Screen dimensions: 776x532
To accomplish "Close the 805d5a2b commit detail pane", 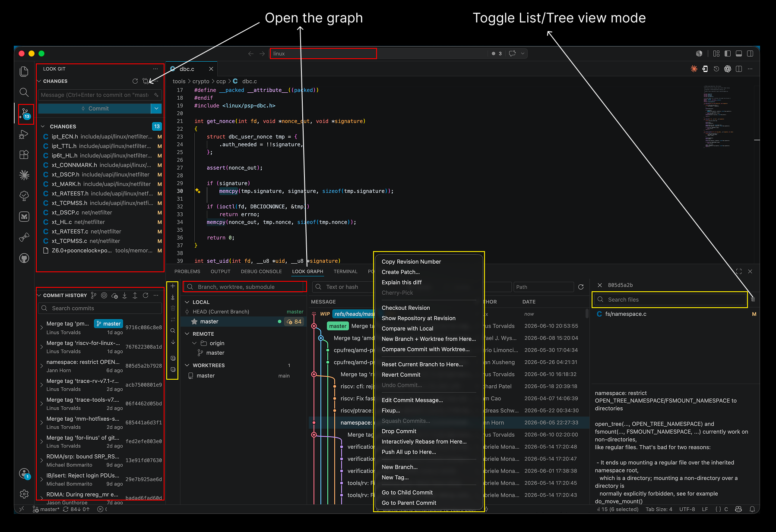I will click(x=600, y=285).
